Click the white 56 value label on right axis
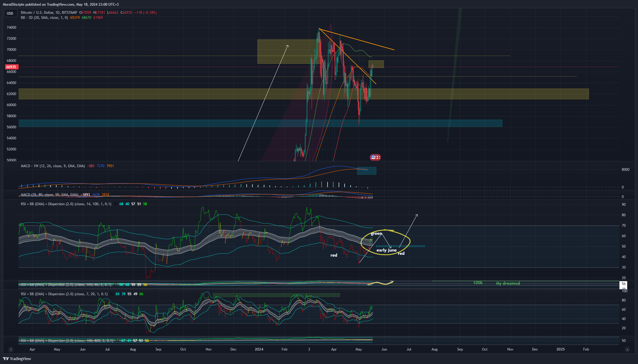Image resolution: width=638 pixels, height=364 pixels. 624,284
